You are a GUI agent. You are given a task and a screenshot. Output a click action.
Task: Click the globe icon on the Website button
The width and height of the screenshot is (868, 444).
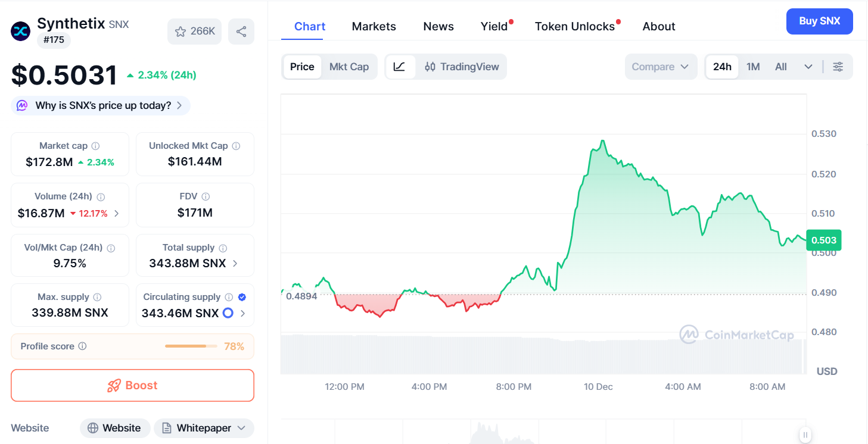point(94,428)
